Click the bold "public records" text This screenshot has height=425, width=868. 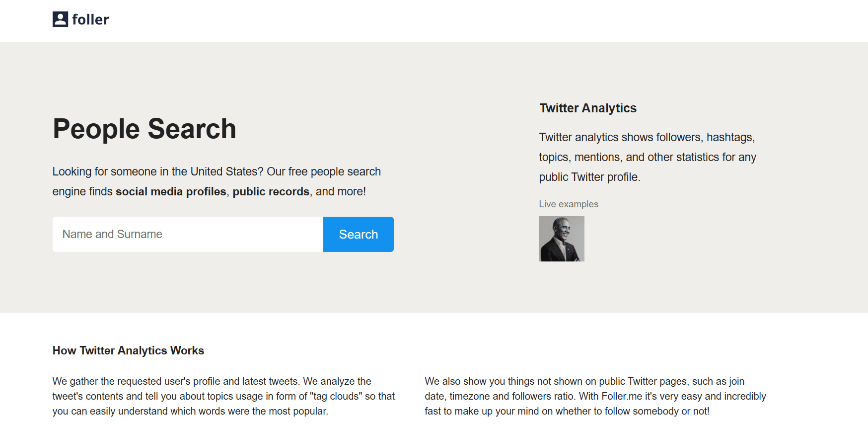pyautogui.click(x=271, y=191)
